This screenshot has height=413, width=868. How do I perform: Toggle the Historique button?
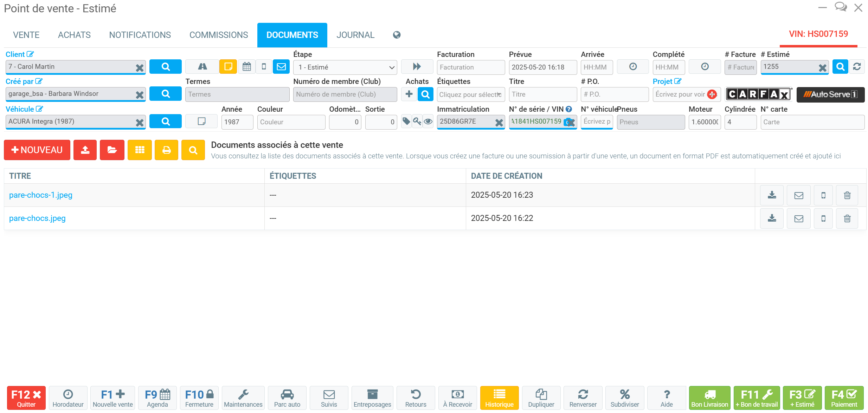click(499, 398)
